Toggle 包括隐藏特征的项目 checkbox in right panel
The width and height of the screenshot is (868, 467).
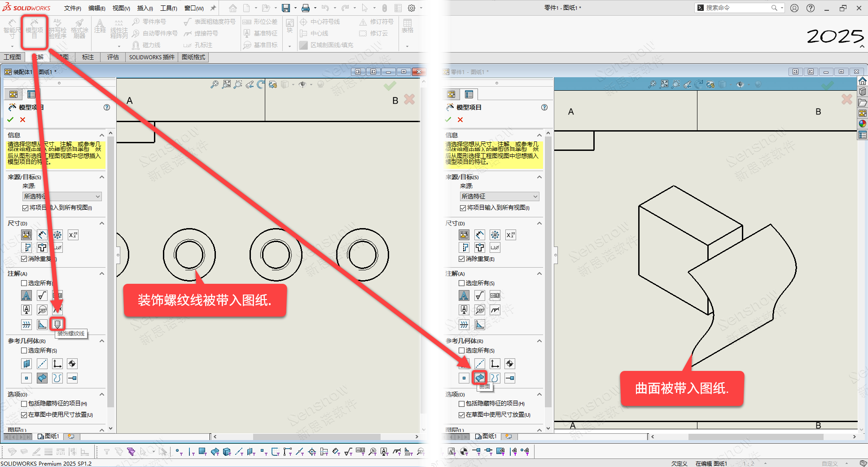[462, 404]
